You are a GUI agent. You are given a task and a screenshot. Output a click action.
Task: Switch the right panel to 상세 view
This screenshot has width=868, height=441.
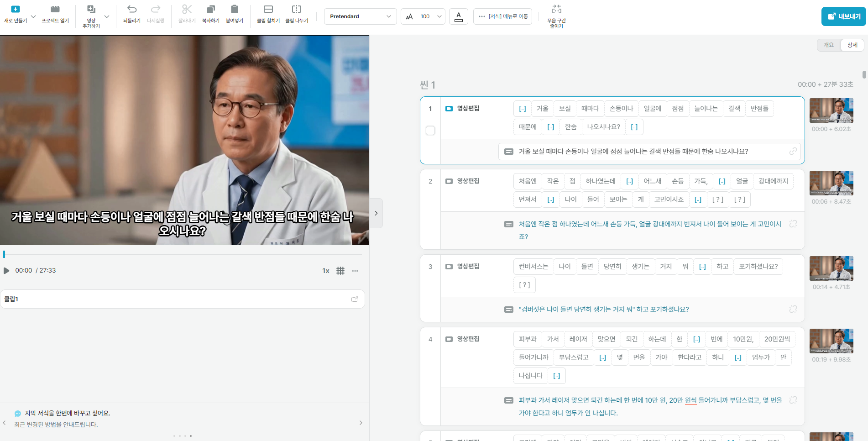(852, 45)
